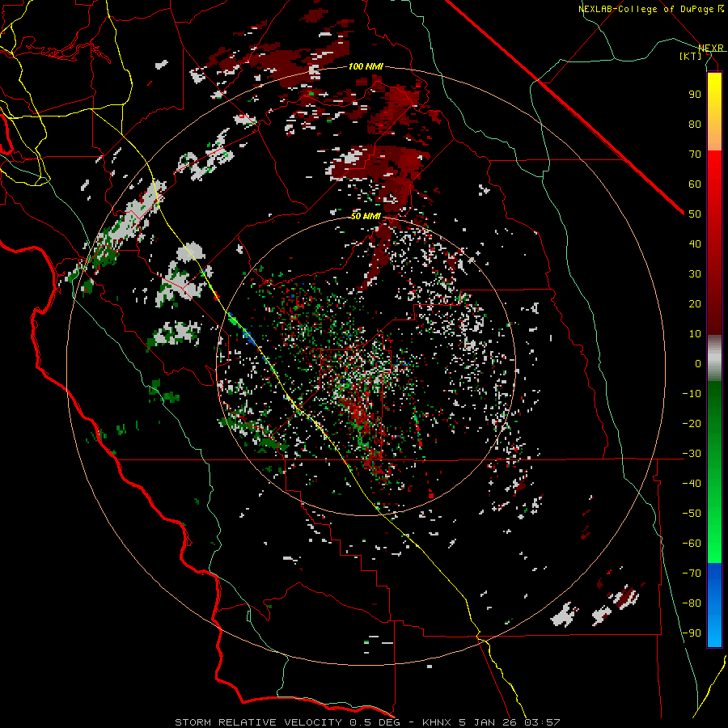Click the 30 value on velocity scale
The width and height of the screenshot is (728, 728).
click(x=695, y=274)
